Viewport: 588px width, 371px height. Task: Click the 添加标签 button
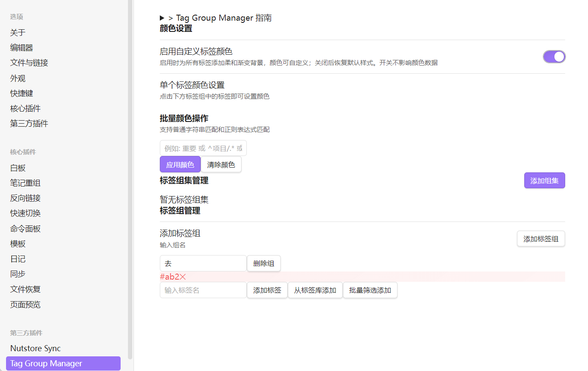267,290
